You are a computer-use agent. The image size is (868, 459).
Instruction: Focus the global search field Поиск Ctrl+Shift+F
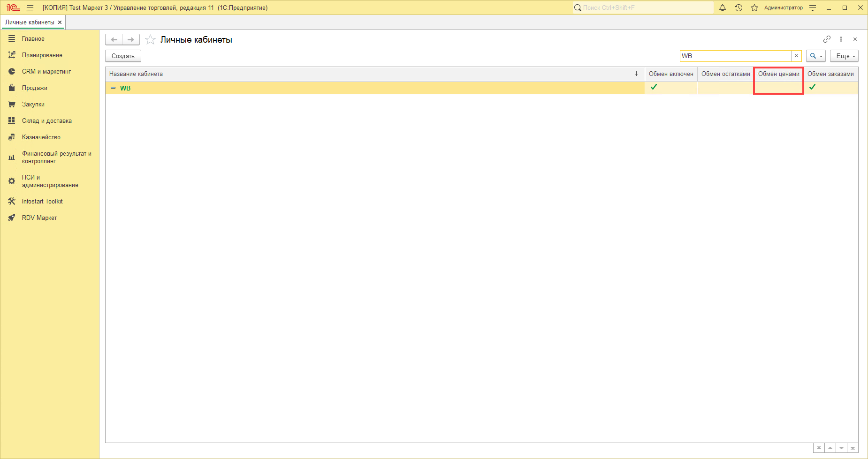643,8
